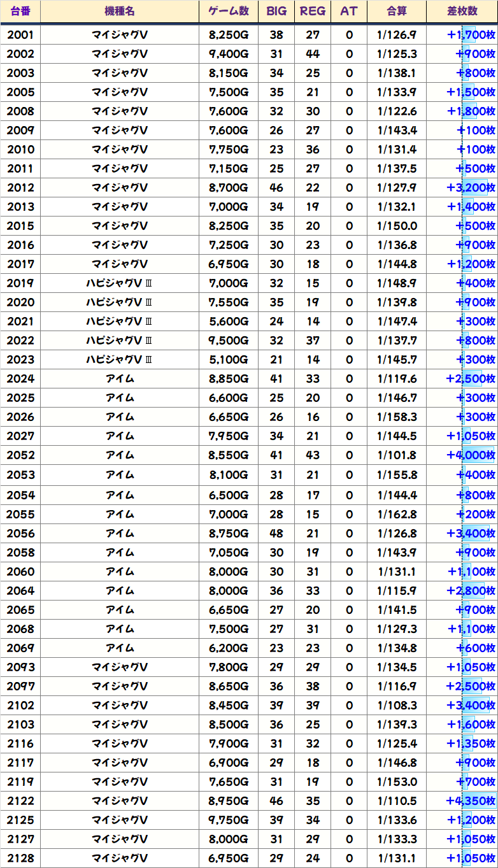Click machine number 2060
The height and width of the screenshot is (868, 498).
[20, 571]
